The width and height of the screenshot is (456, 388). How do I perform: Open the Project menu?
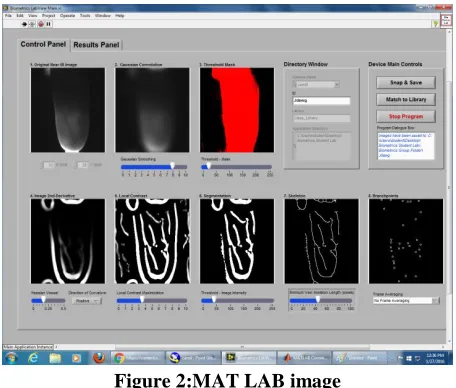[x=48, y=15]
